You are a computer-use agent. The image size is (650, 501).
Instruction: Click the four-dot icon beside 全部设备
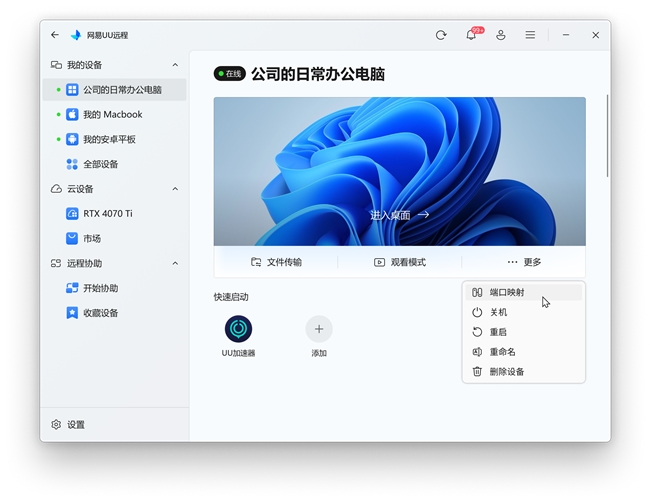72,164
